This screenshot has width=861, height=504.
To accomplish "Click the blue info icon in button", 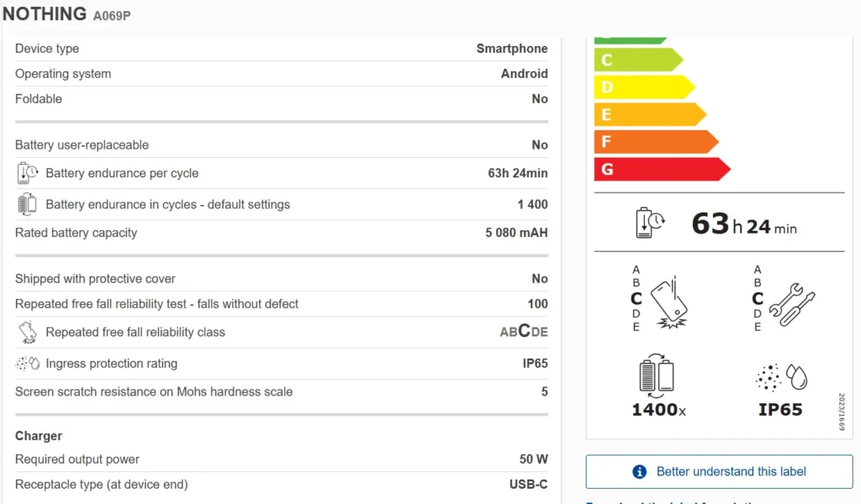I will tap(639, 472).
